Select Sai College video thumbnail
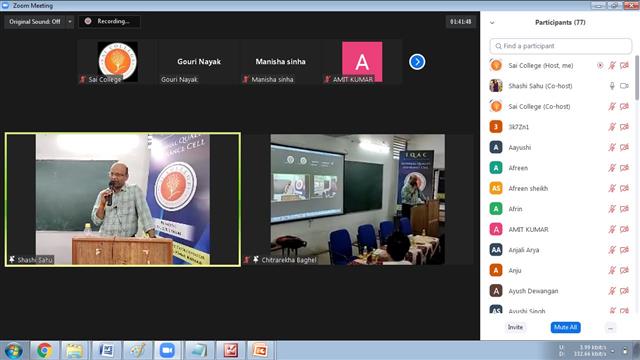Image resolution: width=640 pixels, height=360 pixels. coord(118,62)
